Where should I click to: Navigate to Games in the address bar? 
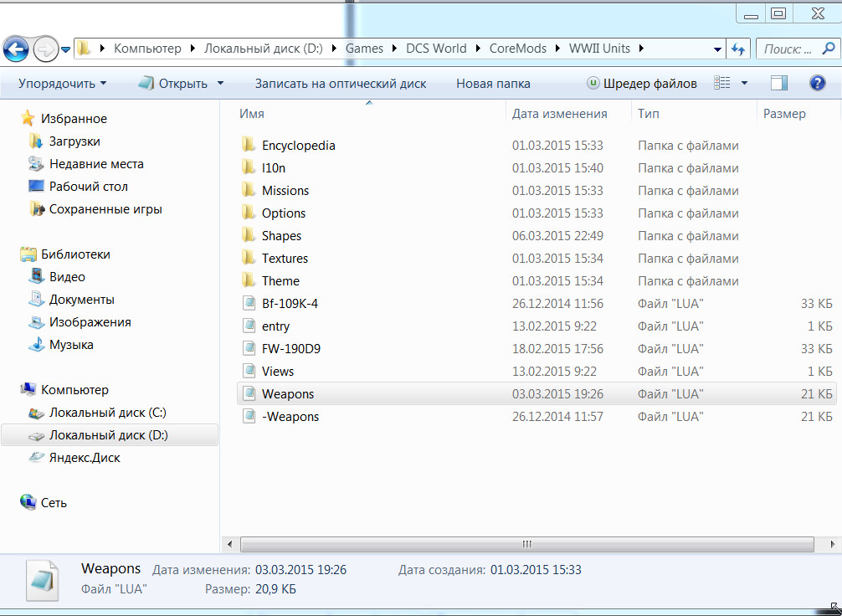tap(364, 49)
